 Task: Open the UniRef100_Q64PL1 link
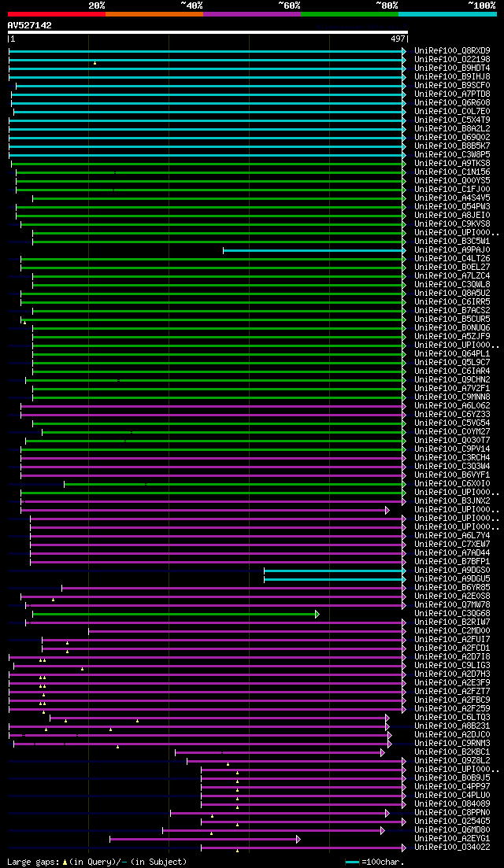tap(452, 354)
